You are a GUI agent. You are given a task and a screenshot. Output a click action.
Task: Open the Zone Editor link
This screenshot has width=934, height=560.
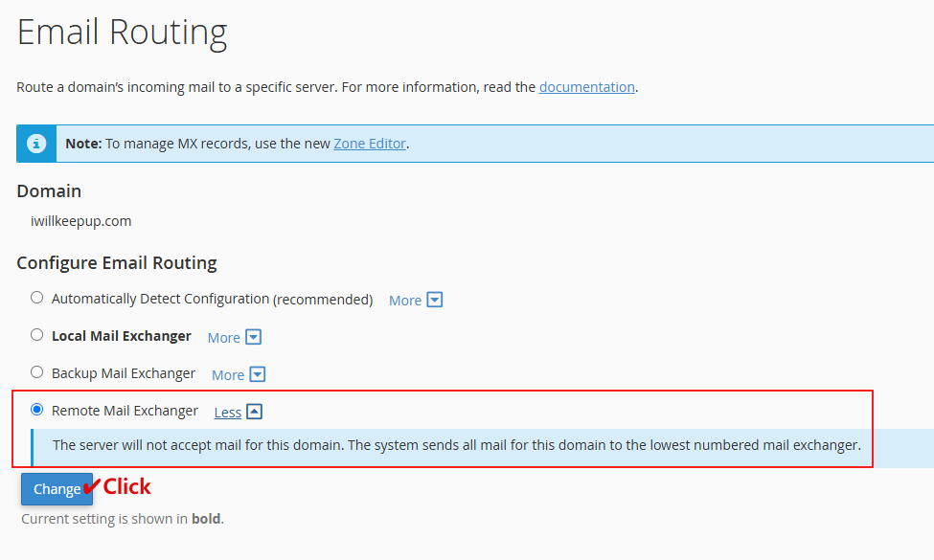(x=370, y=144)
